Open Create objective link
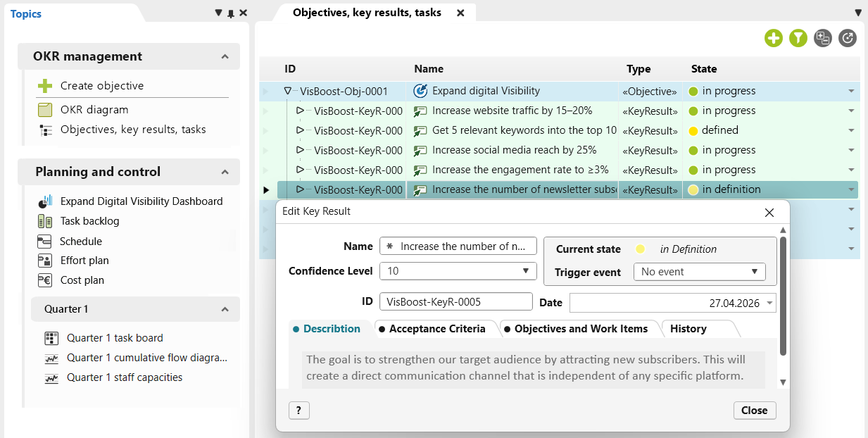868x438 pixels. click(102, 86)
